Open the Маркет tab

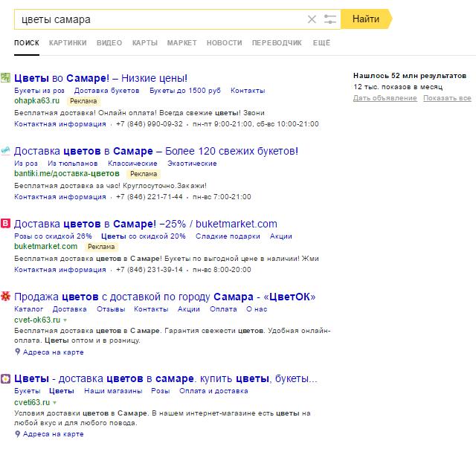pyautogui.click(x=181, y=43)
